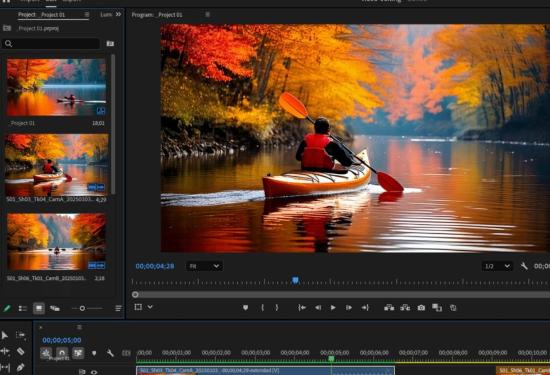Click the Mark Out bracket button
This screenshot has width=550, height=375.
coord(277,308)
